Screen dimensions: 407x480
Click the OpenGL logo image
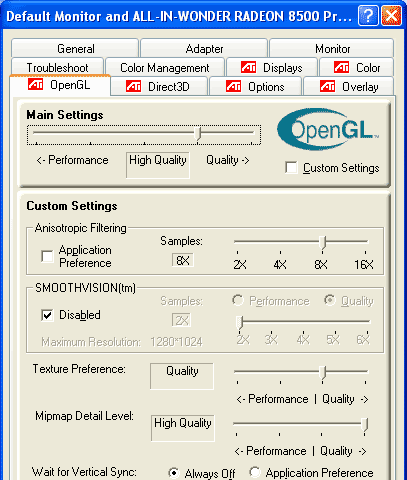click(328, 130)
